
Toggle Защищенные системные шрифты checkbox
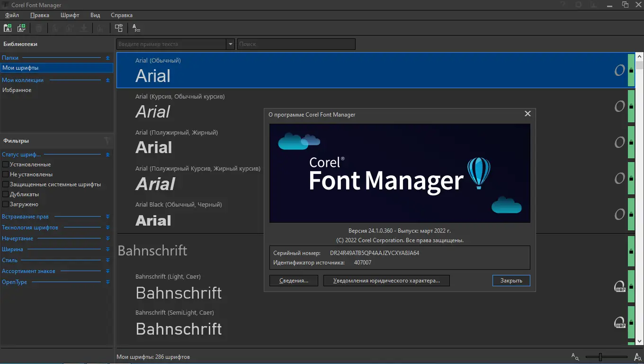click(x=6, y=184)
